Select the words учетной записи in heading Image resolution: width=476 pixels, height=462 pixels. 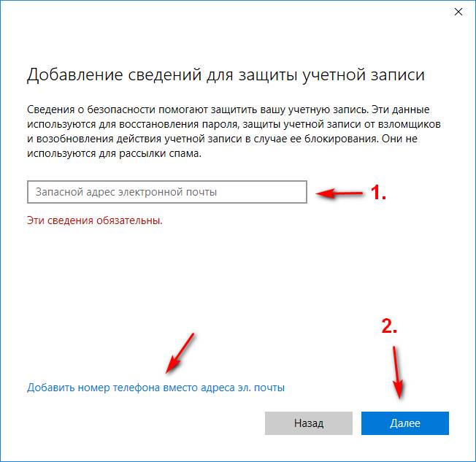tap(364, 75)
